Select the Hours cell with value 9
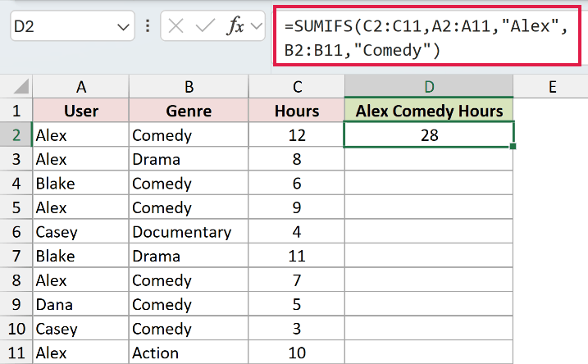 (x=297, y=207)
